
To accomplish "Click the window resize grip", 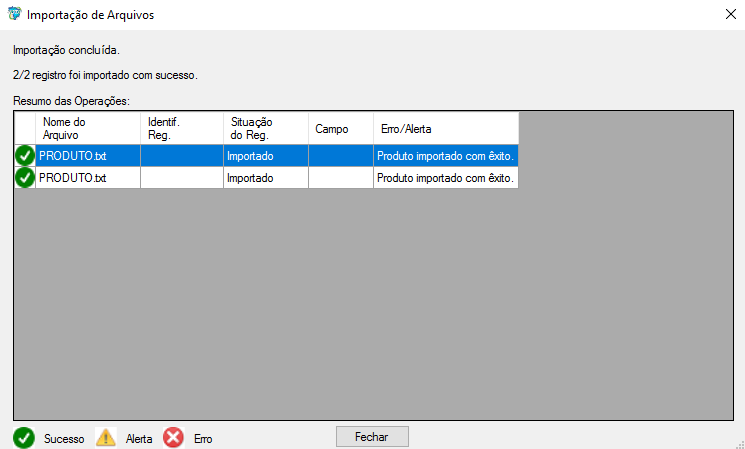I will coord(739,444).
